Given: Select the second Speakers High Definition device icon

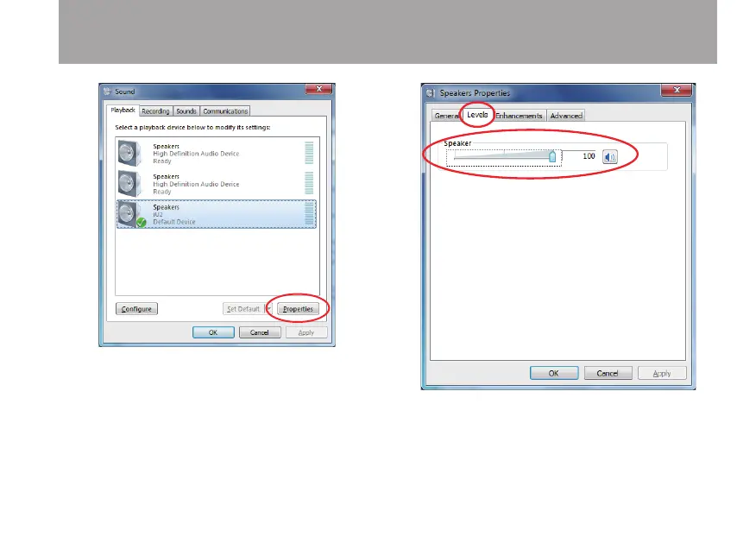Looking at the screenshot, I should pyautogui.click(x=129, y=183).
